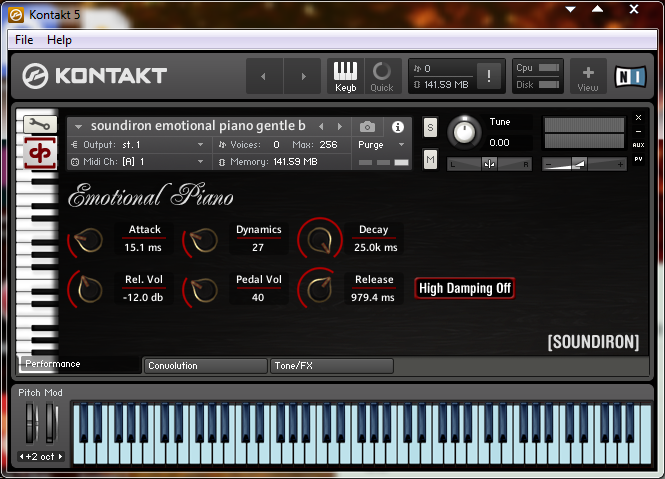Click the Attack knob

[88, 240]
